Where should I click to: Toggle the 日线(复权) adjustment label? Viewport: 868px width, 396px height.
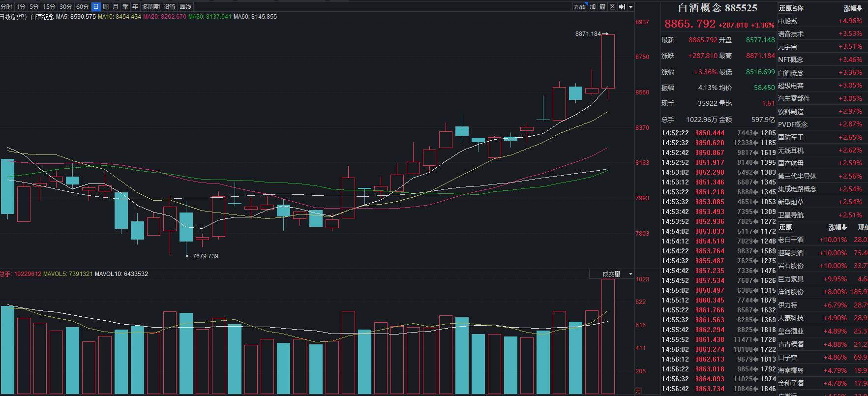(13, 17)
